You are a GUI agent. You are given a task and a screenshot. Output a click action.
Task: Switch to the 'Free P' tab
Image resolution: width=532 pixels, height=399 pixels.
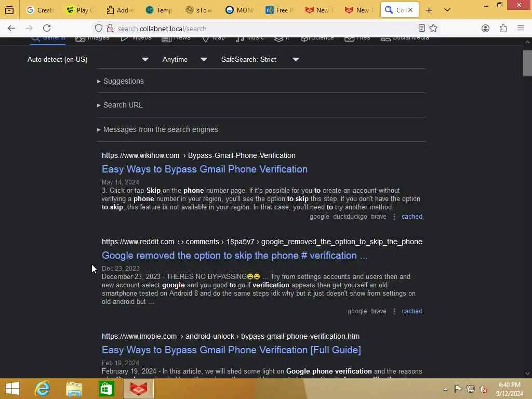click(x=279, y=10)
